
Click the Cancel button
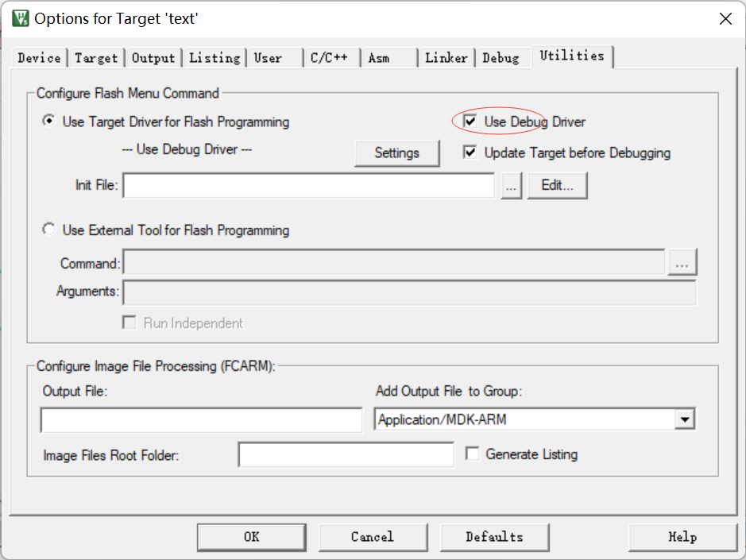coord(373,537)
